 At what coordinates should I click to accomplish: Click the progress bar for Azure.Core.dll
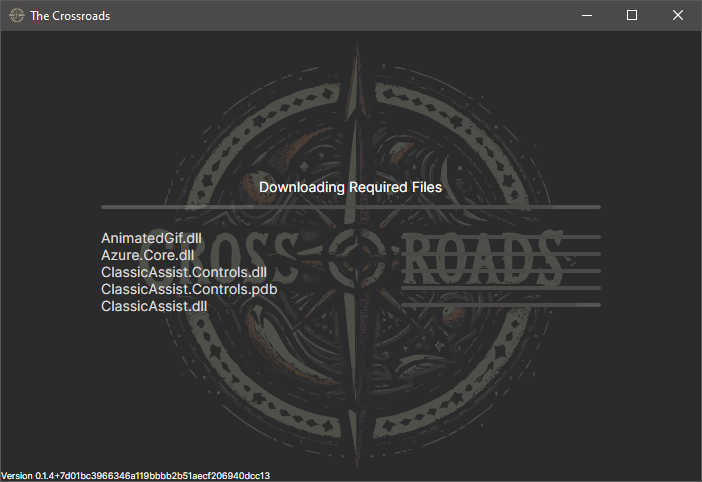(x=500, y=255)
